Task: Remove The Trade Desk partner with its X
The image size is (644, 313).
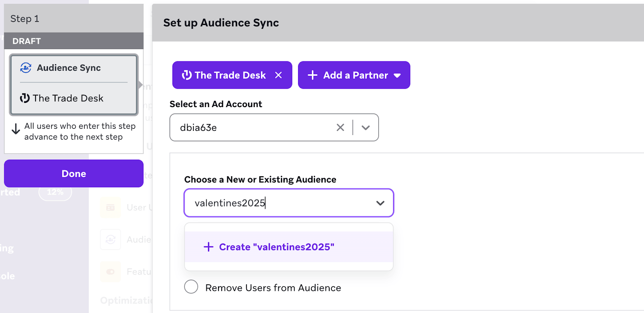Action: pyautogui.click(x=278, y=75)
